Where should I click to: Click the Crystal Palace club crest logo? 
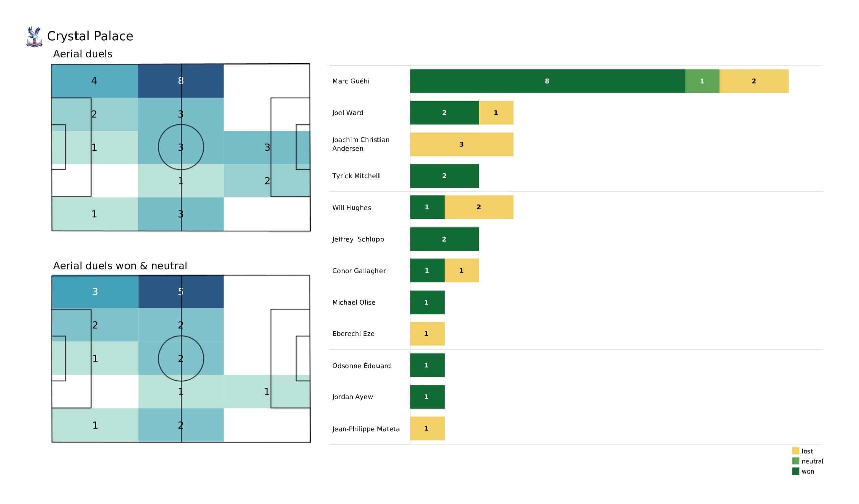(x=34, y=37)
